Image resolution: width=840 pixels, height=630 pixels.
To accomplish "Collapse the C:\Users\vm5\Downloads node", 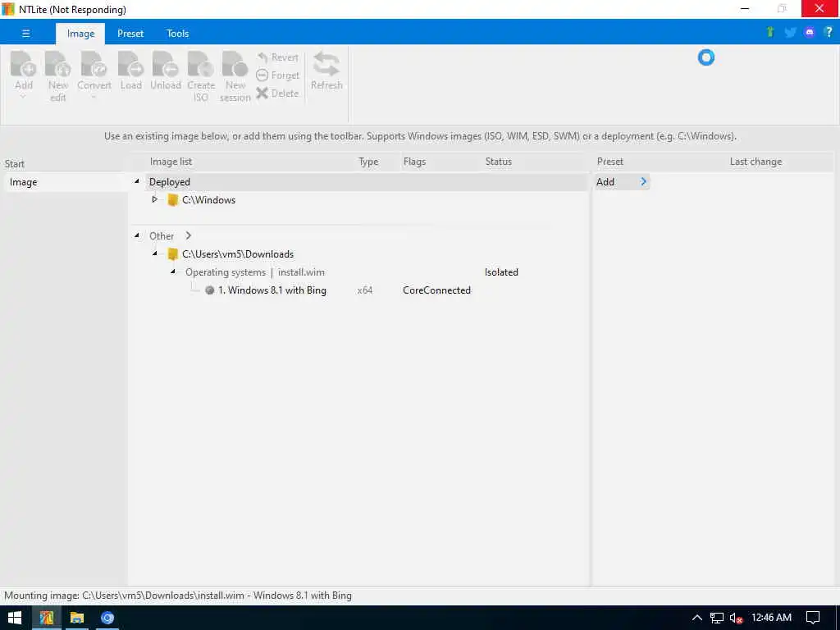I will (x=155, y=253).
